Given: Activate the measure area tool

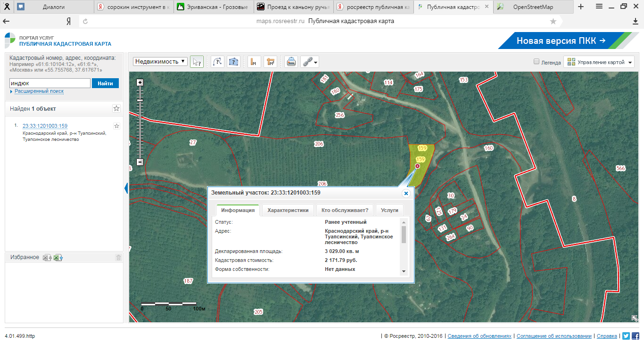Looking at the screenshot, I should (270, 62).
